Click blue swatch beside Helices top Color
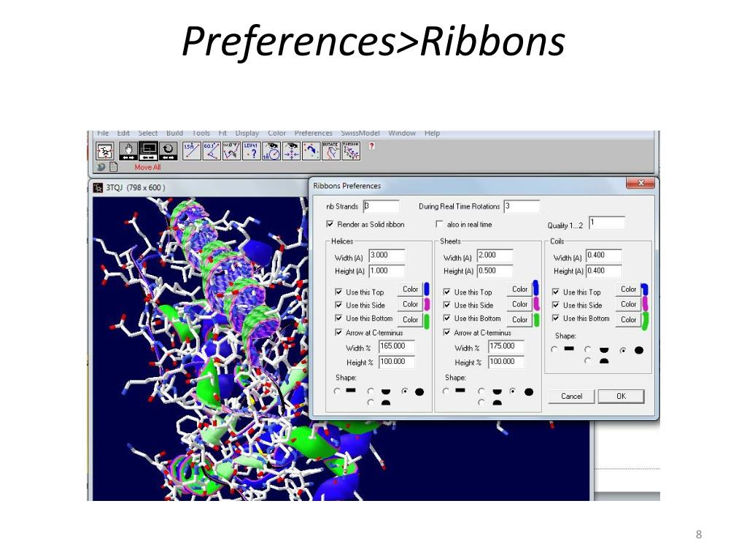Screen dimensions: 747x560 tap(427, 289)
